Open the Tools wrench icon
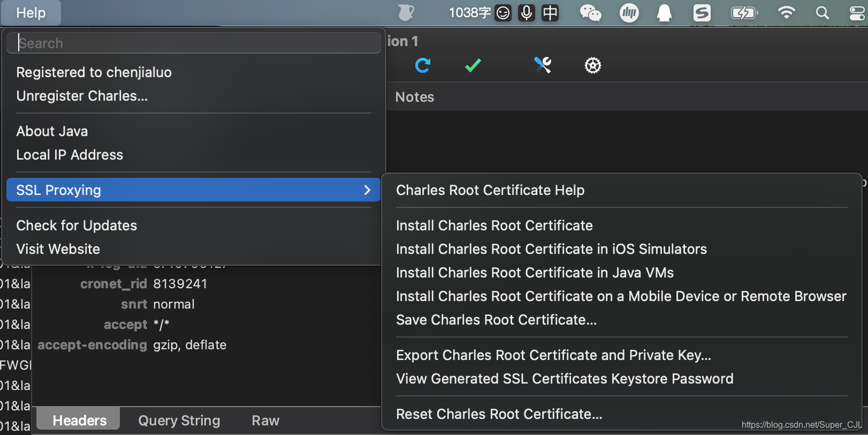The width and height of the screenshot is (868, 435). (x=543, y=65)
